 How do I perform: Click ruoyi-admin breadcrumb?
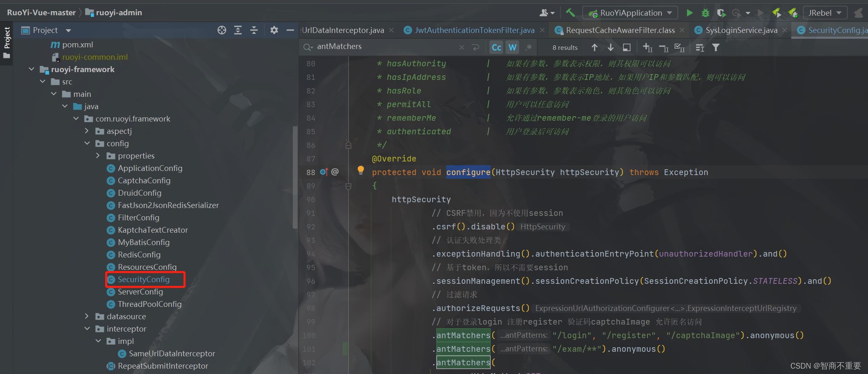click(x=113, y=13)
